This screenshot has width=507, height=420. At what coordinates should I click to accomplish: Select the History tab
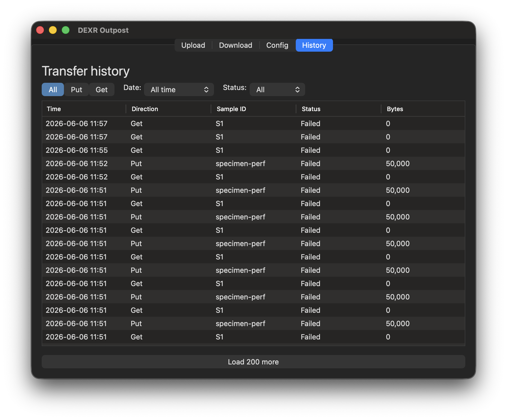[314, 45]
